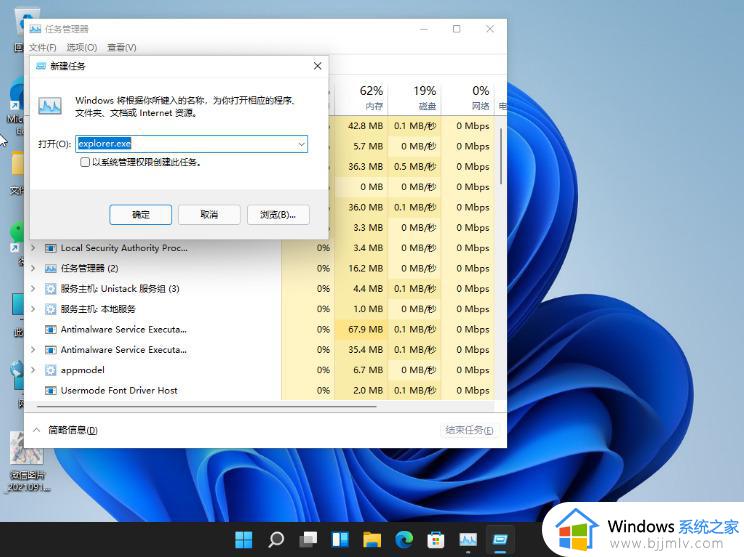Switch to Task Manager taskbar icon
This screenshot has width=744, height=557.
468,539
